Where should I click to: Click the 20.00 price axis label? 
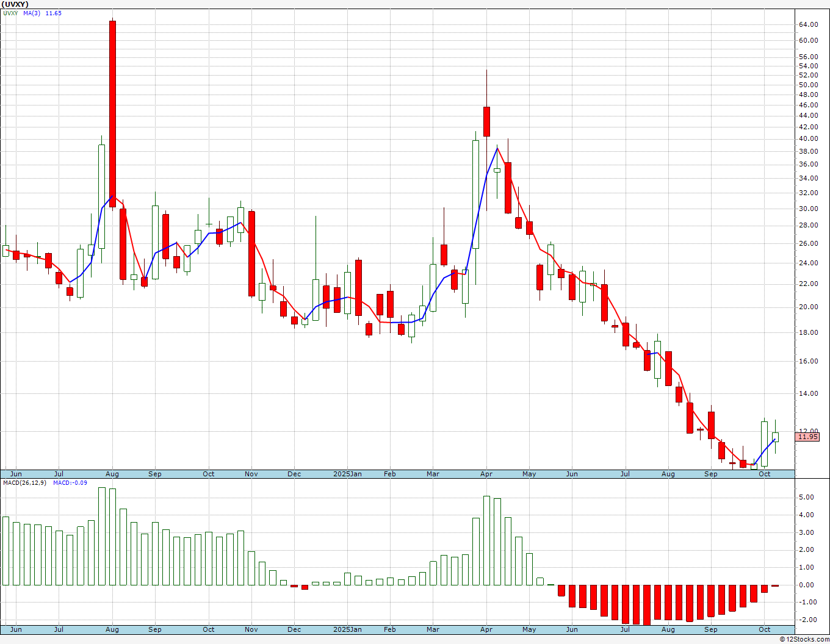click(x=809, y=307)
